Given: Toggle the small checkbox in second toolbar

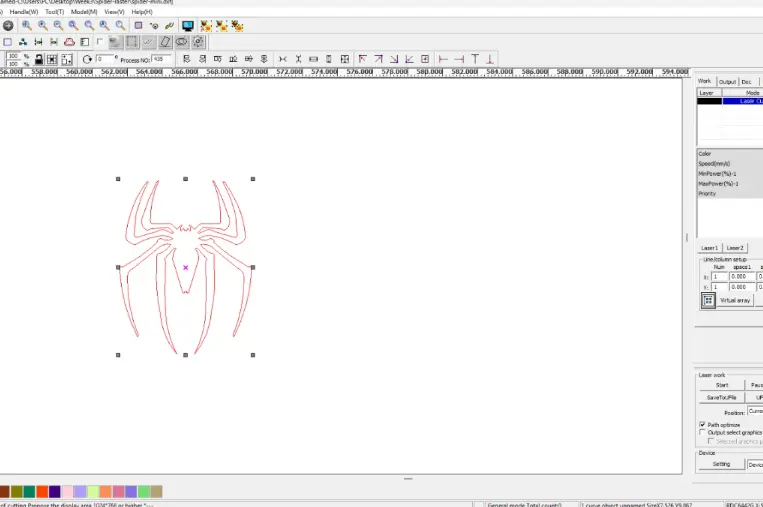Looking at the screenshot, I should [100, 42].
